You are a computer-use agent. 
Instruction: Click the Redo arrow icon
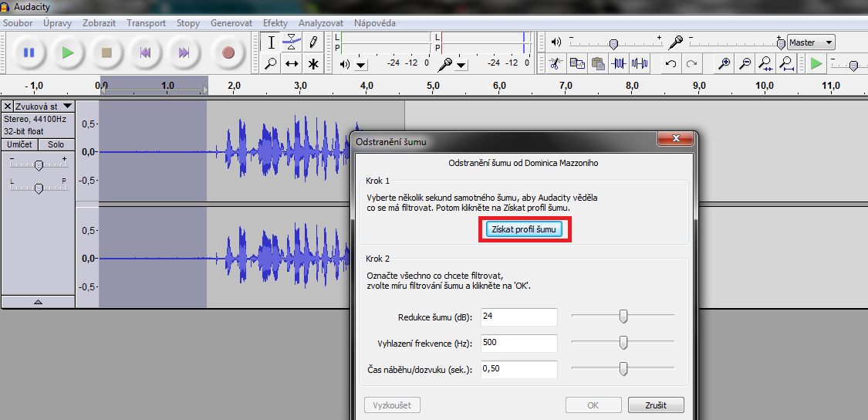tap(692, 63)
